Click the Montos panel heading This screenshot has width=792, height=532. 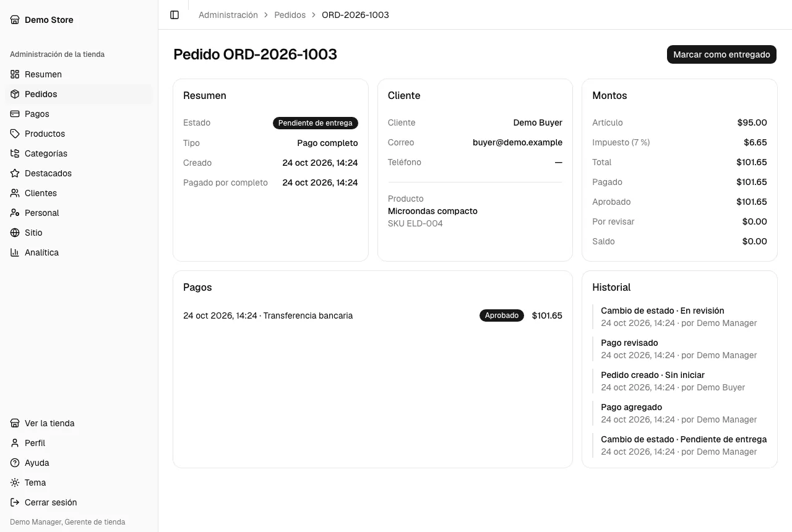[609, 95]
